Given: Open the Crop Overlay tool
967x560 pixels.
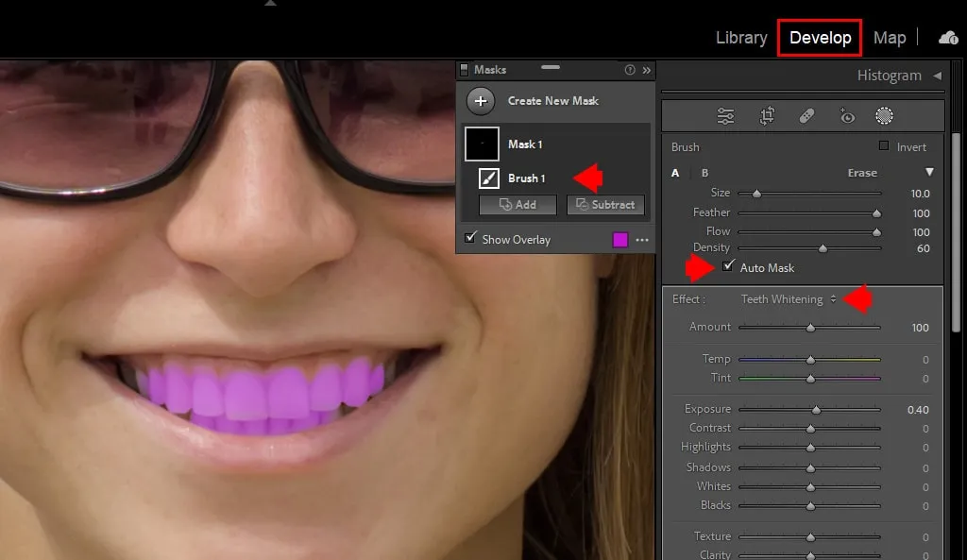Looking at the screenshot, I should [x=767, y=116].
